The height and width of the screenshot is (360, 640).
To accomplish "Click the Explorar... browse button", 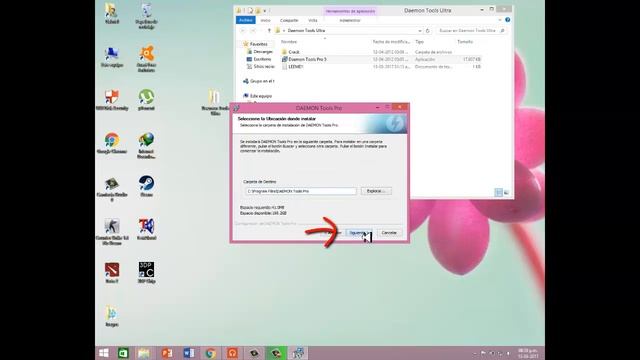I will pos(376,191).
